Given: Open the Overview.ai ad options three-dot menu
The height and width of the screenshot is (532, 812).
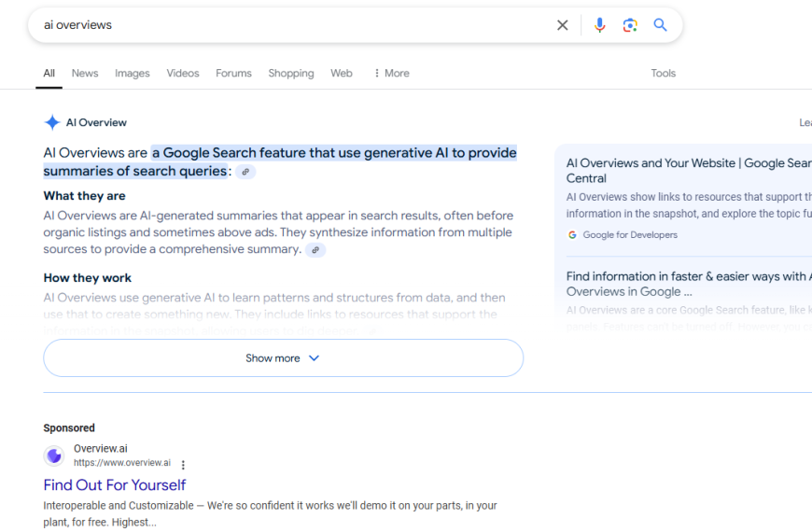Looking at the screenshot, I should pyautogui.click(x=183, y=465).
